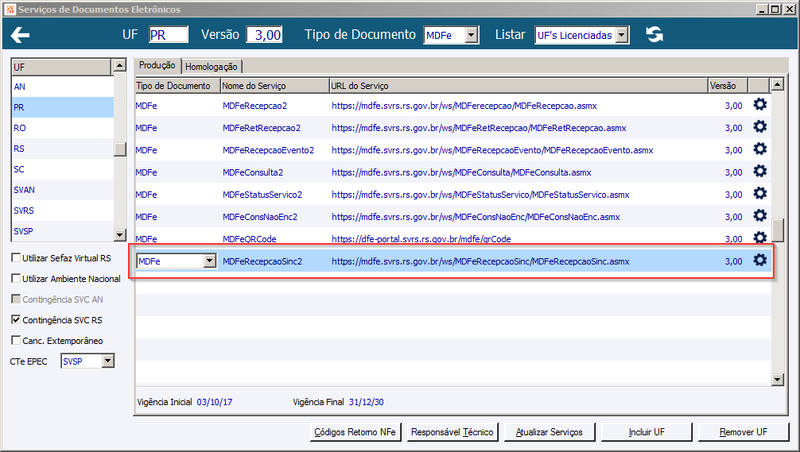Click Vigência Inicial date 03/10/17
Viewport: 800px width, 452px height.
(214, 402)
